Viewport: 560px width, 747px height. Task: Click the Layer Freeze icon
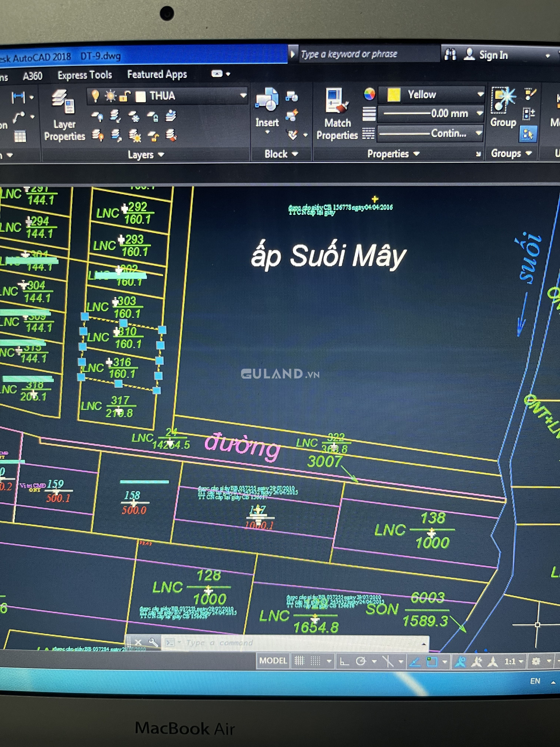pyautogui.click(x=134, y=117)
